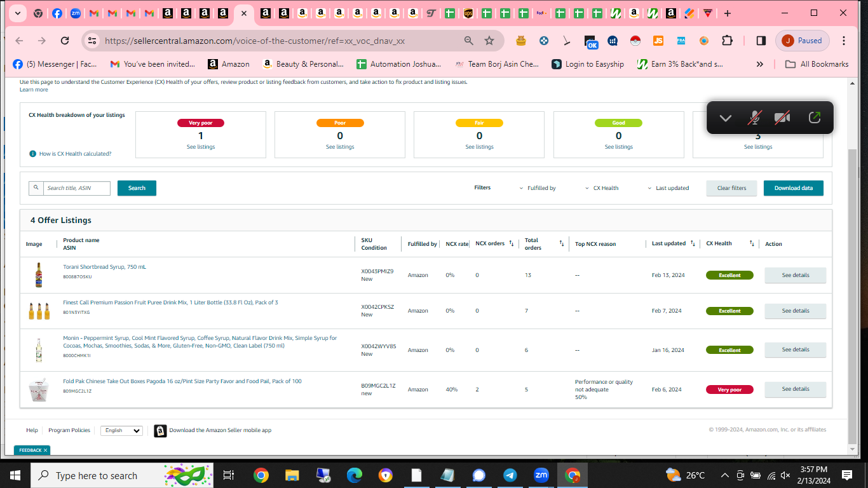Expand the CX Health filter
The width and height of the screenshot is (868, 488).
[601, 188]
